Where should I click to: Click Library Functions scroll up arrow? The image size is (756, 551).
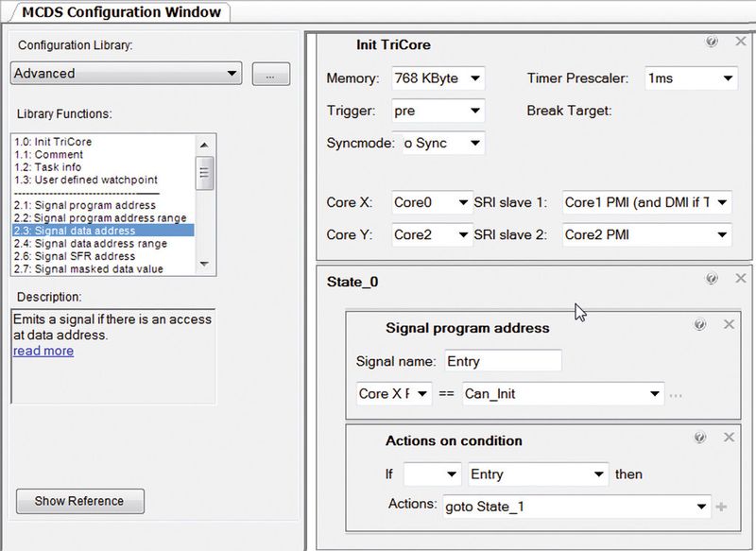point(204,145)
